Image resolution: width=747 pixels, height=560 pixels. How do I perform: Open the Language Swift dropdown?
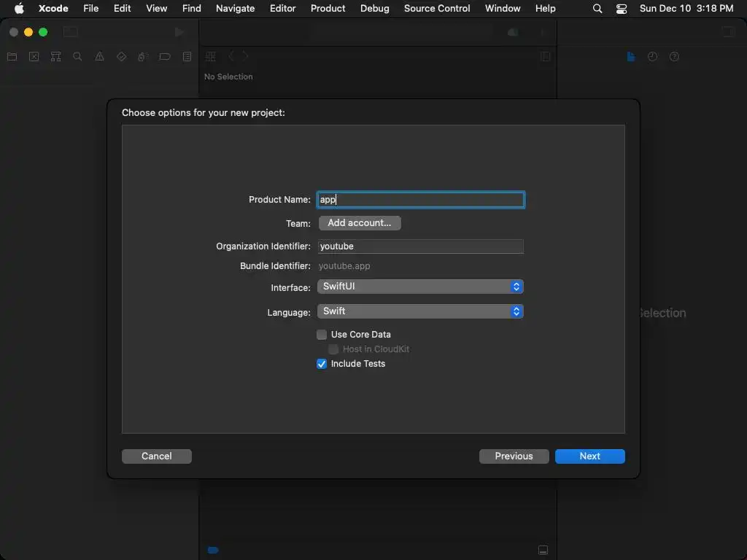tap(420, 311)
